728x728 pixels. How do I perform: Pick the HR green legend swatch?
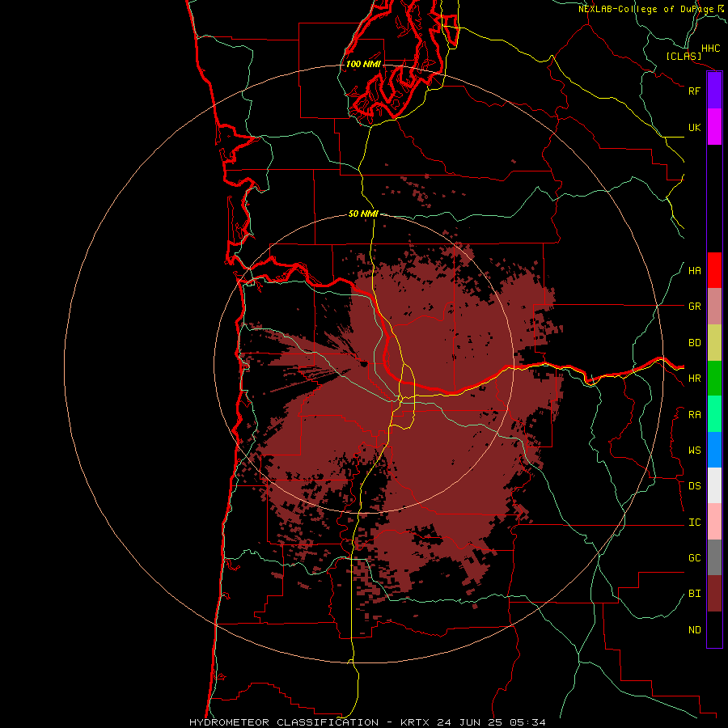[x=714, y=379]
